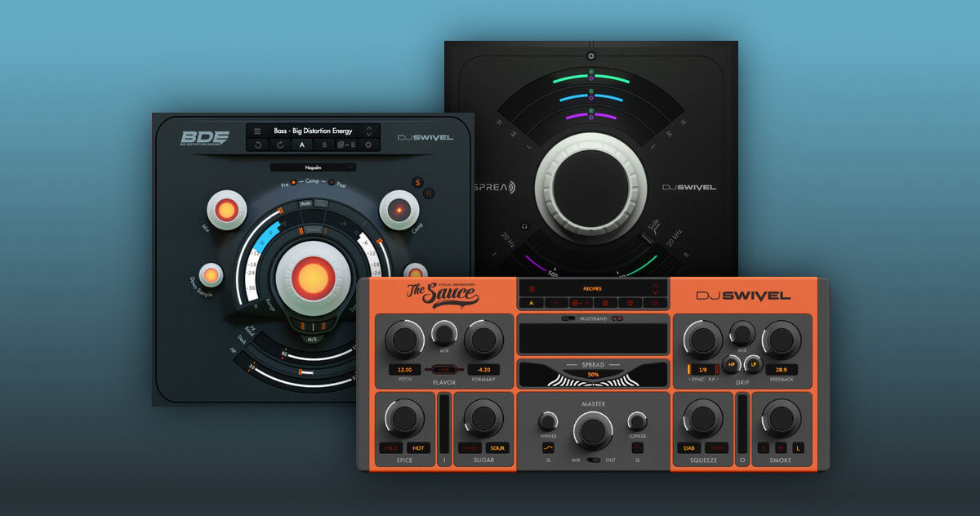
Task: Expand the Napalm distortion type dropdown
Action: click(x=314, y=167)
